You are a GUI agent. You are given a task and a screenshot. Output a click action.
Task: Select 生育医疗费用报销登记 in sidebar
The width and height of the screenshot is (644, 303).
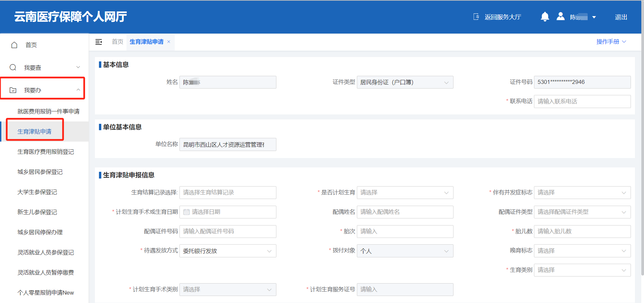click(x=46, y=152)
